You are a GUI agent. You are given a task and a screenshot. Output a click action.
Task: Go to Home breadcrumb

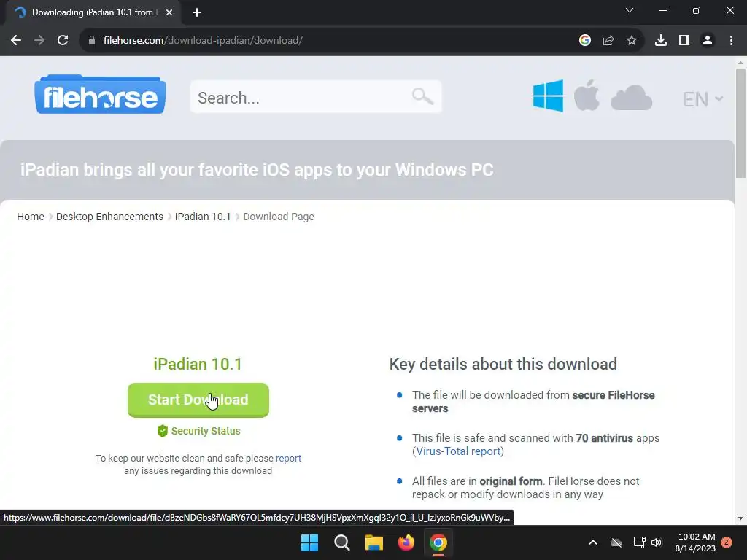pos(31,217)
